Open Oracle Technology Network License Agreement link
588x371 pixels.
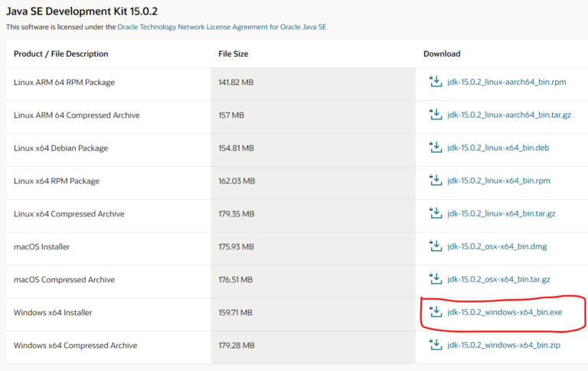(x=221, y=27)
